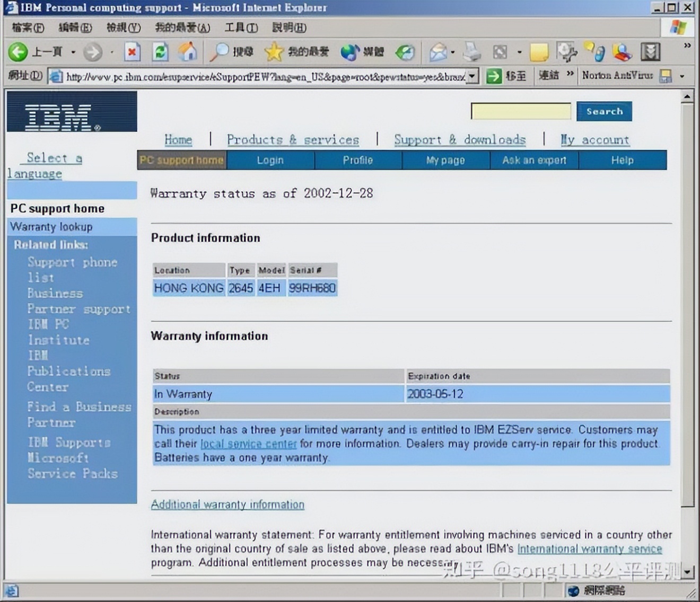
Task: Click the 網際網路 Internet zone indicator
Action: click(x=597, y=590)
